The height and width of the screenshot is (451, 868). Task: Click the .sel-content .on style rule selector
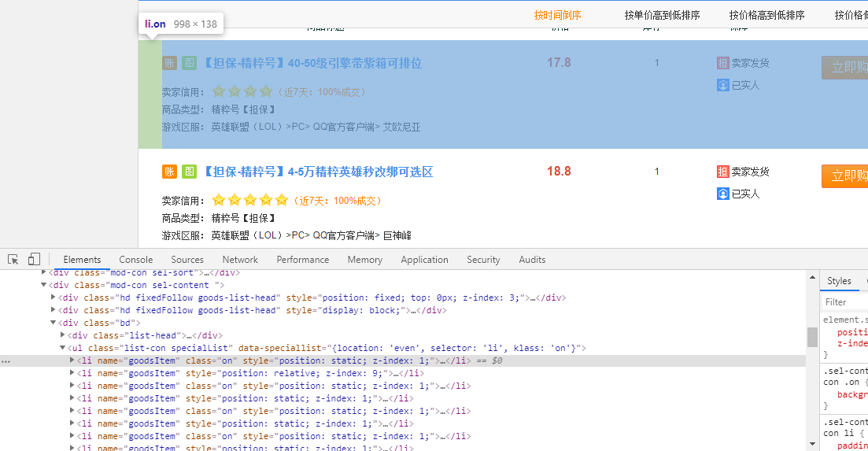click(844, 376)
